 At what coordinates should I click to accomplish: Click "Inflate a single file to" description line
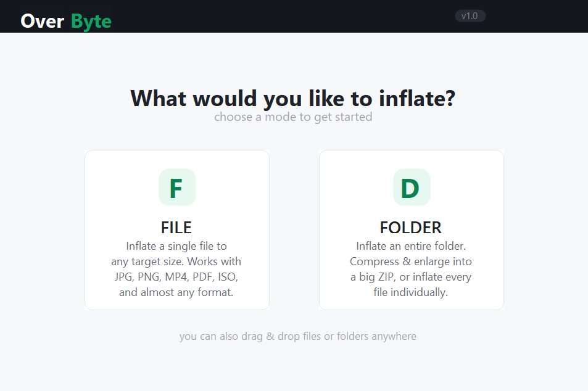click(x=176, y=246)
